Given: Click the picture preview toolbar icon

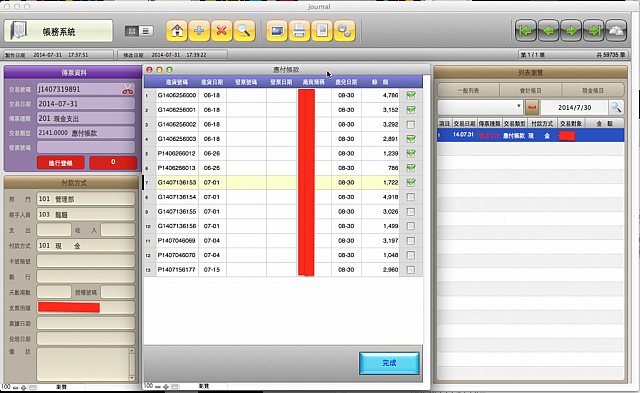Looking at the screenshot, I should click(x=277, y=31).
